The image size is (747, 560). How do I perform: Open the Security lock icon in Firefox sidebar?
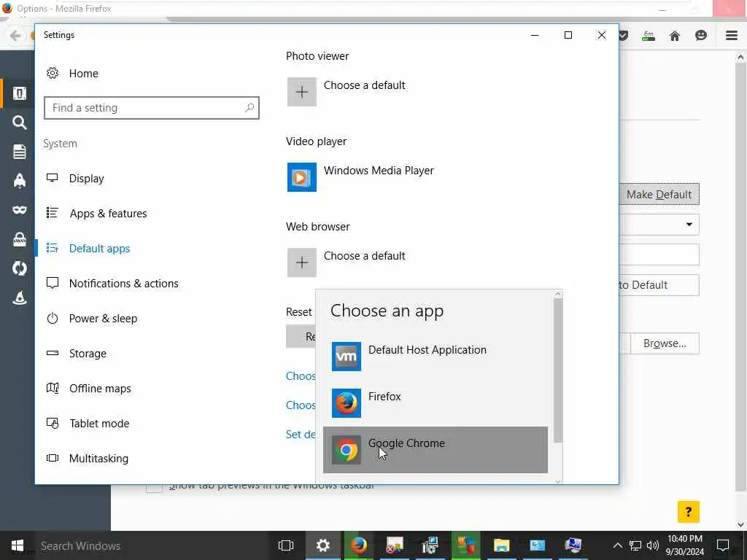pyautogui.click(x=19, y=239)
